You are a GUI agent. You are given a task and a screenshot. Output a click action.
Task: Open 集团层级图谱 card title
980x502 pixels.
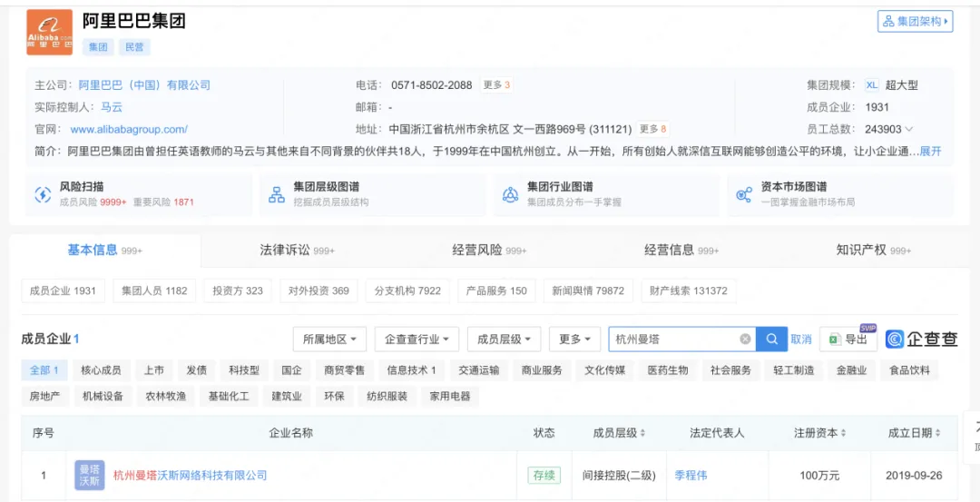coord(327,187)
